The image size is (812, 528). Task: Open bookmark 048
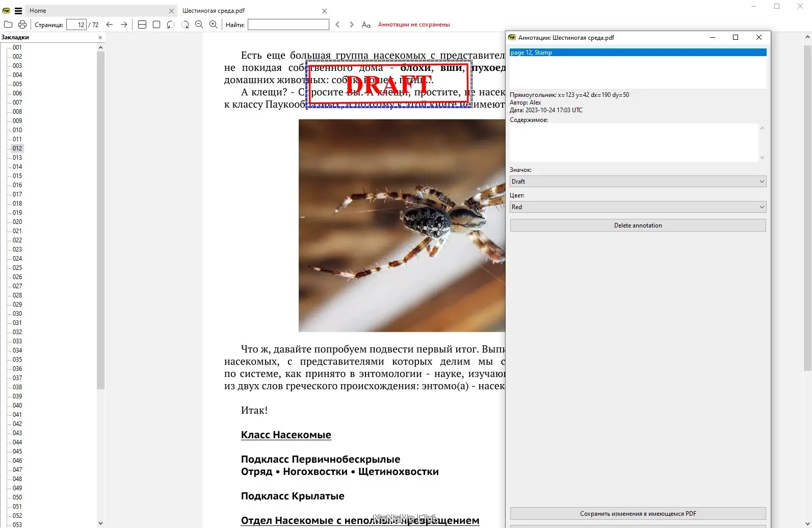(17, 479)
